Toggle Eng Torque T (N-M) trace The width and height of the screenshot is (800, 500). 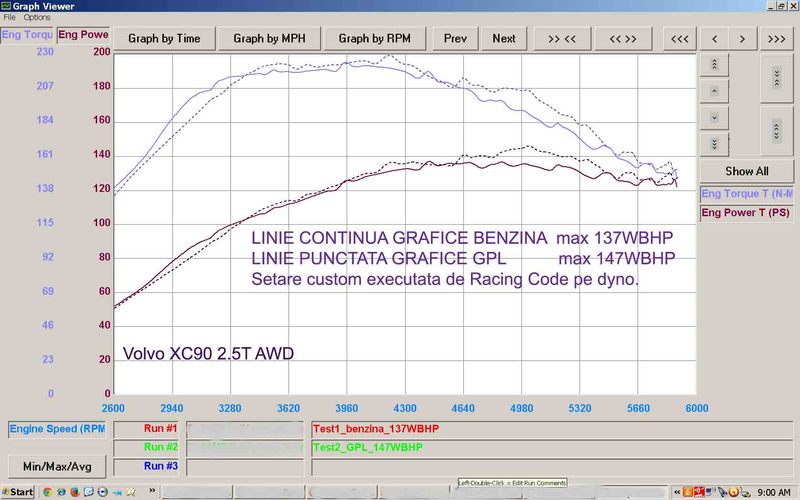(x=747, y=194)
